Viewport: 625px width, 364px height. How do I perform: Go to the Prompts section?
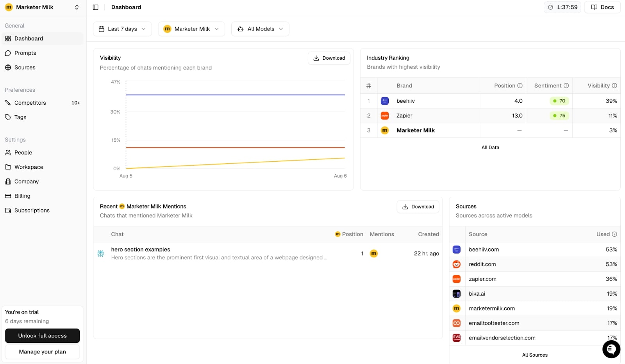click(25, 53)
